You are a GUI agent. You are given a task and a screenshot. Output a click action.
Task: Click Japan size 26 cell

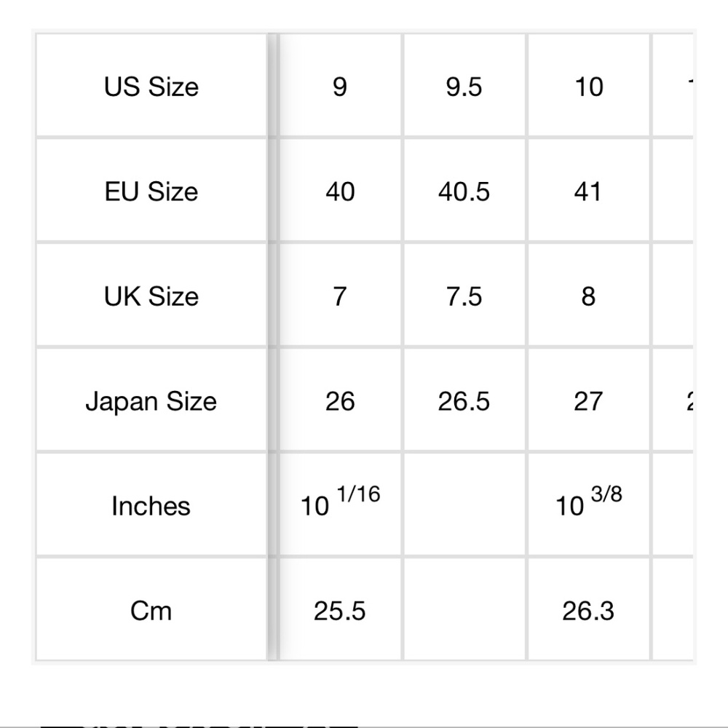click(x=340, y=401)
